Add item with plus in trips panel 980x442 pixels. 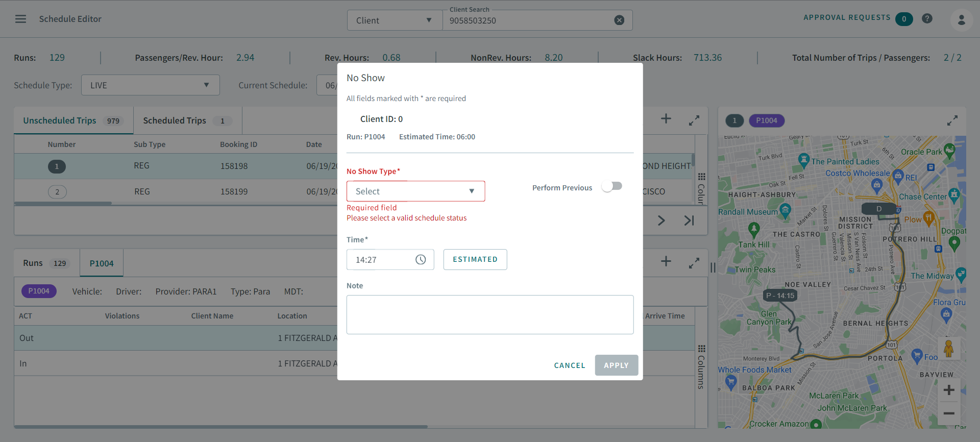coord(666,119)
